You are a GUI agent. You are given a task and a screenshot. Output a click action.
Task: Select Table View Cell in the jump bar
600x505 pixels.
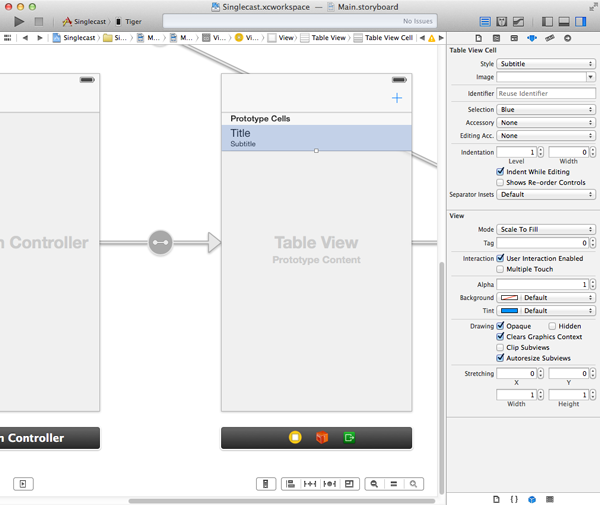[x=384, y=38]
